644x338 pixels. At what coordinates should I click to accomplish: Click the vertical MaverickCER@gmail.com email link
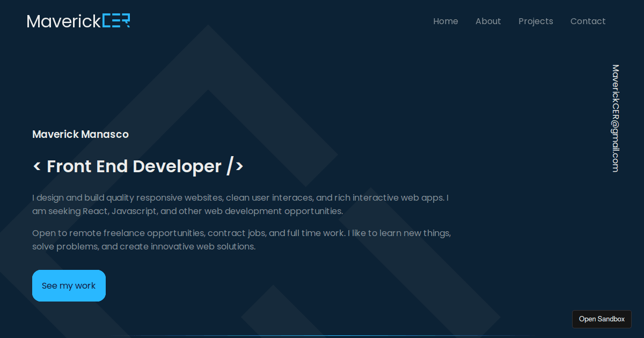(x=615, y=118)
